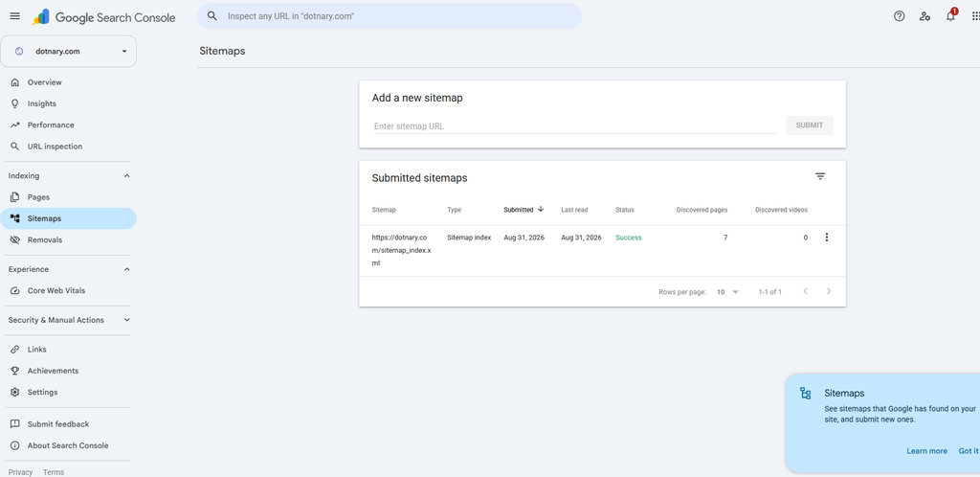Open Insights from the sidebar
The image size is (980, 477).
(68, 103)
